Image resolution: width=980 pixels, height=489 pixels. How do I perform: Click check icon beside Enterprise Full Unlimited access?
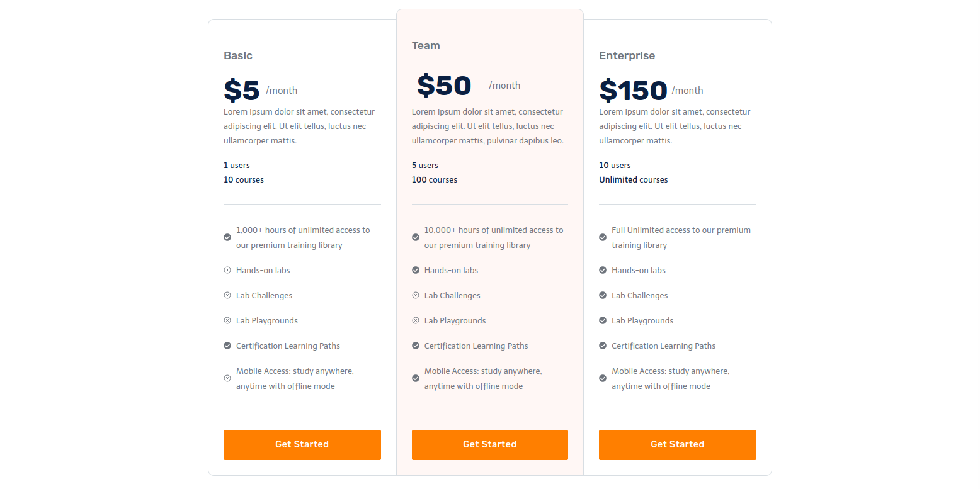[603, 237]
